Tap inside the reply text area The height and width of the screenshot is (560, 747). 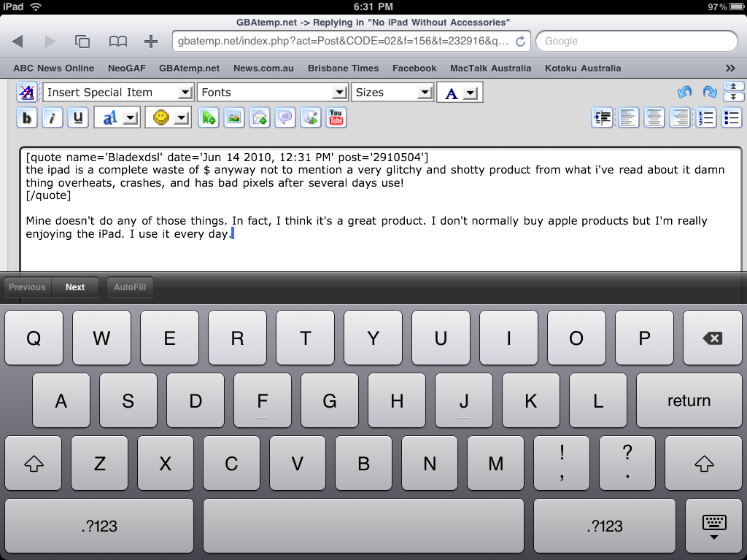pyautogui.click(x=381, y=209)
